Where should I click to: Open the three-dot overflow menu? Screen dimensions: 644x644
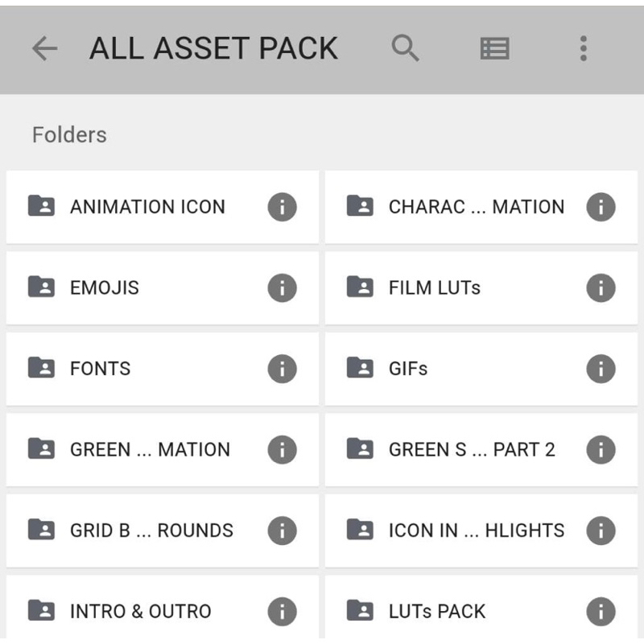coord(584,49)
